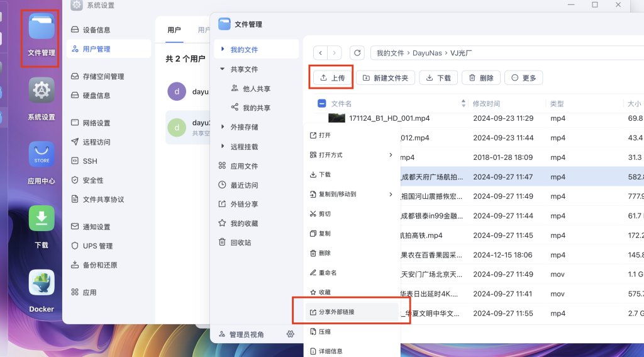Click the 下载 desktop app icon
The image size is (644, 357).
[42, 218]
